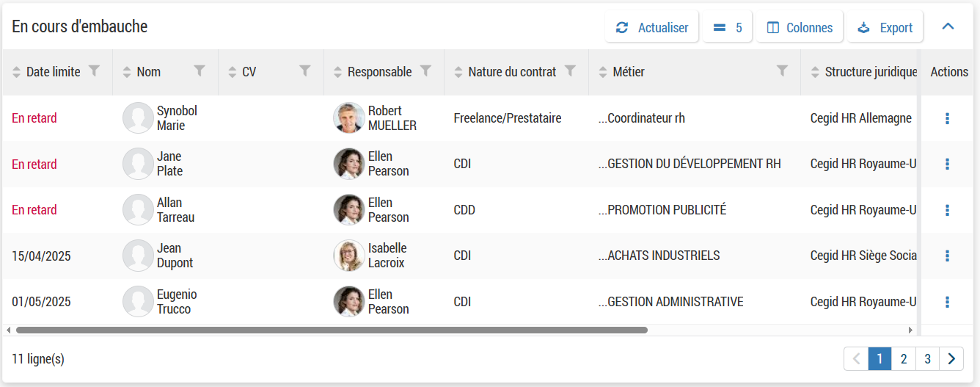Click the Actualiser refresh button
Image resolution: width=980 pixels, height=387 pixels.
(x=651, y=28)
